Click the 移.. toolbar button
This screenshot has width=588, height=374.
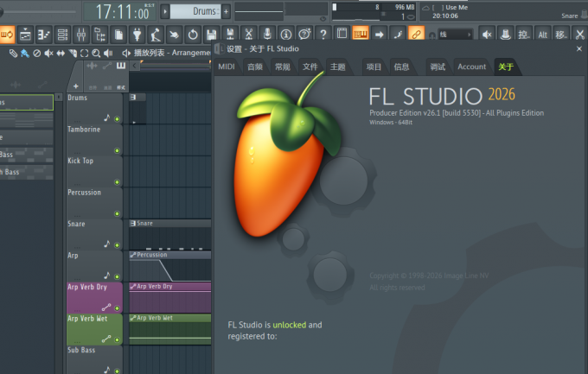coord(561,35)
